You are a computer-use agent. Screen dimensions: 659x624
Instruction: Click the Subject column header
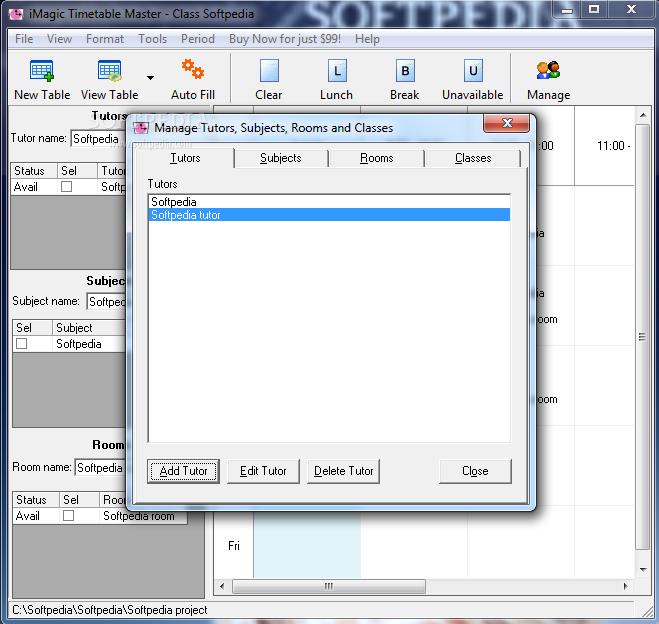[89, 328]
